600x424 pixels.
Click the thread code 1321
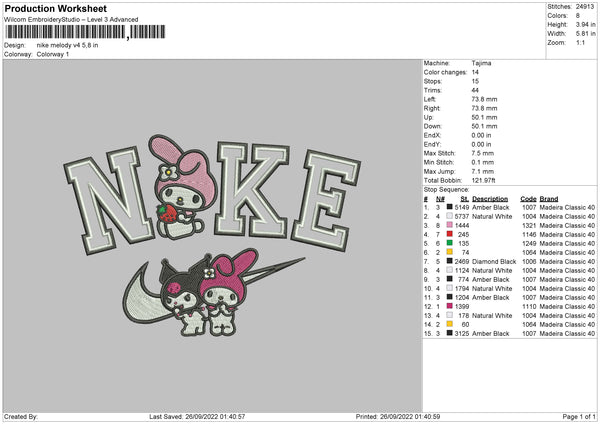pos(529,225)
